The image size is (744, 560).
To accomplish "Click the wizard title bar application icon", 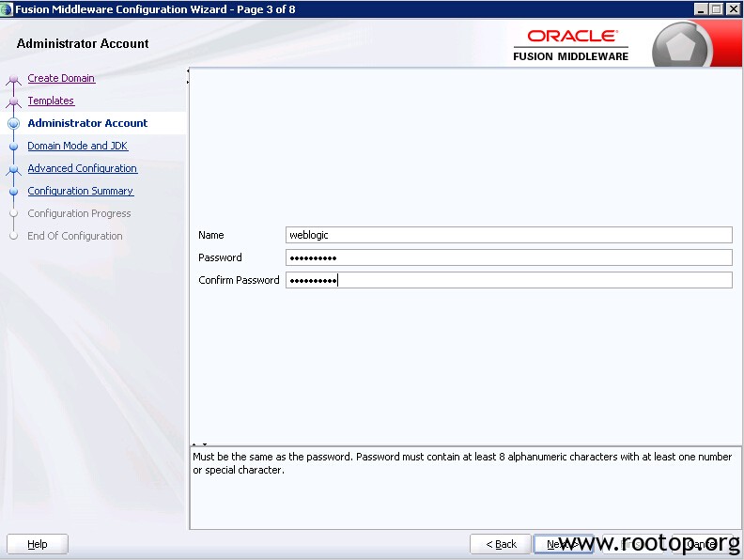I will [7, 9].
